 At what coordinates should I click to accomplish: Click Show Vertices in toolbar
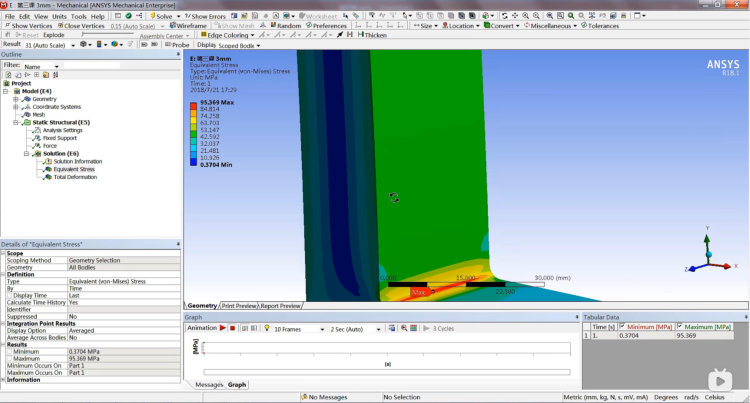(x=29, y=26)
